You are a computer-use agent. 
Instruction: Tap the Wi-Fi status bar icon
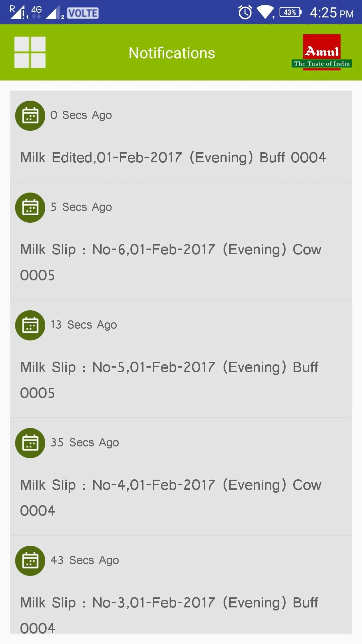[x=265, y=12]
